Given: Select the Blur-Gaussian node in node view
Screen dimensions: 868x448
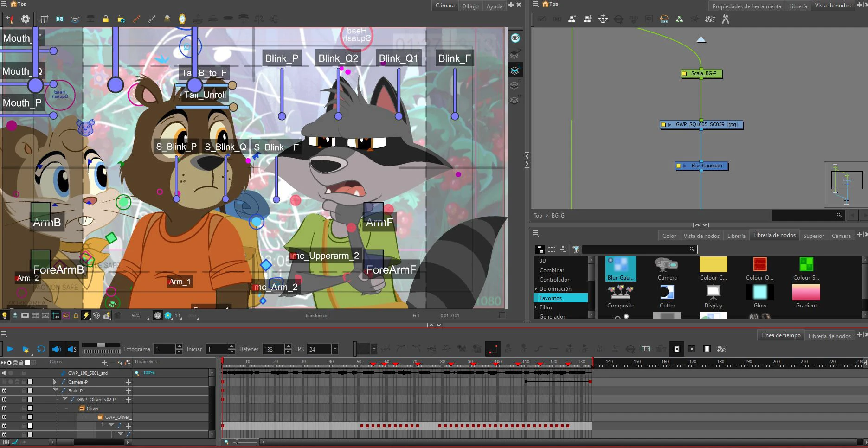Looking at the screenshot, I should coord(706,166).
